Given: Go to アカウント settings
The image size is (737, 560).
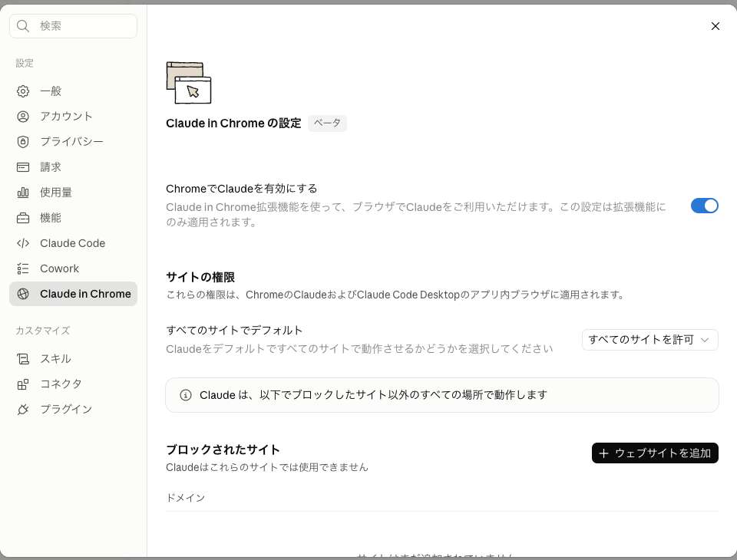Looking at the screenshot, I should click(x=74, y=117).
